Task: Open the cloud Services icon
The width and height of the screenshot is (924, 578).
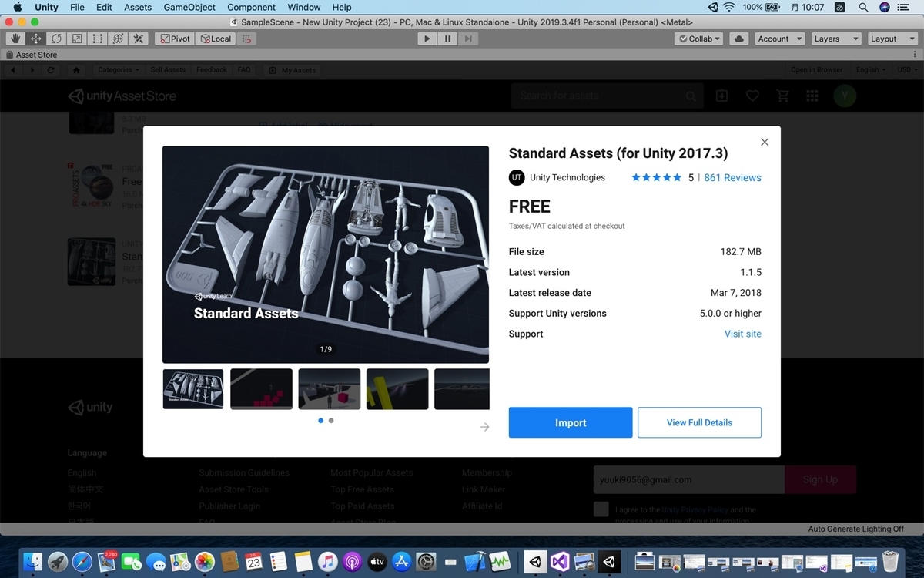Action: pyautogui.click(x=739, y=39)
